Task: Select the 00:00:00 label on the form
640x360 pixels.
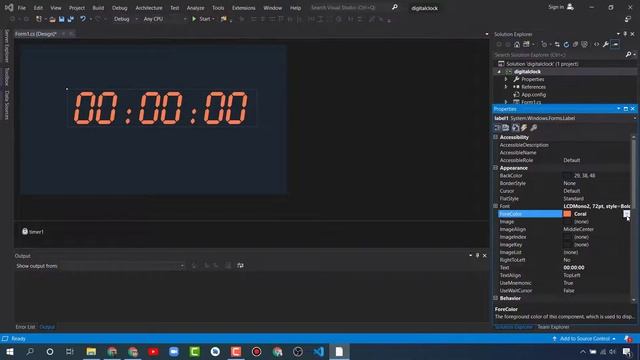Action: pos(162,108)
